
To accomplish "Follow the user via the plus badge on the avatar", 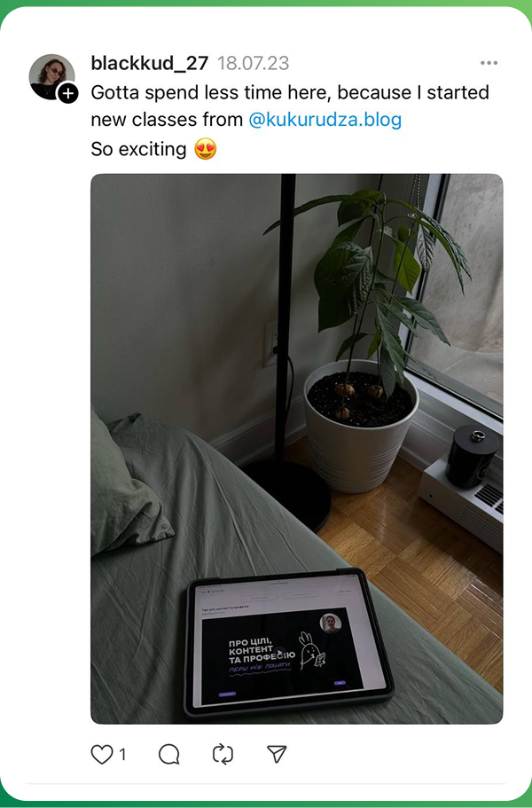I will pos(67,94).
